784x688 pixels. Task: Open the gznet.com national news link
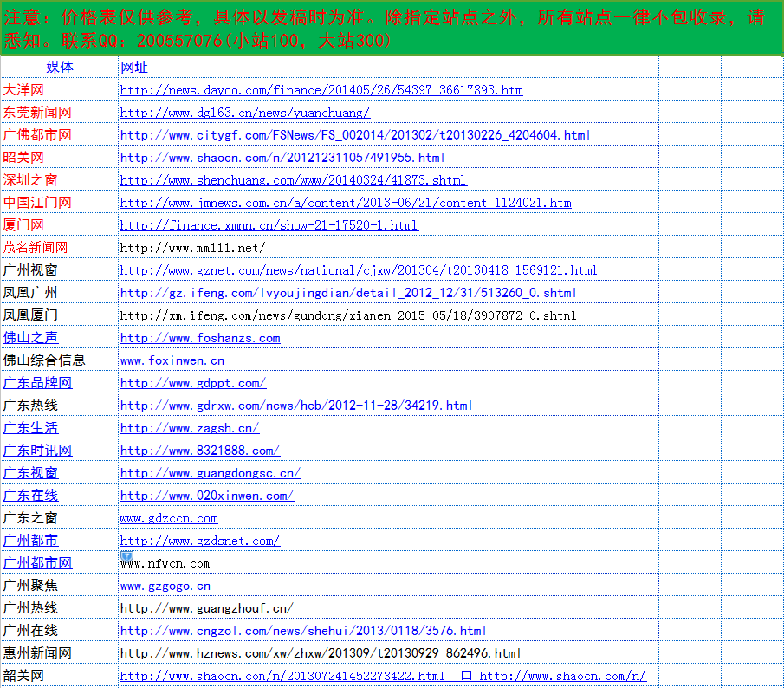click(359, 270)
